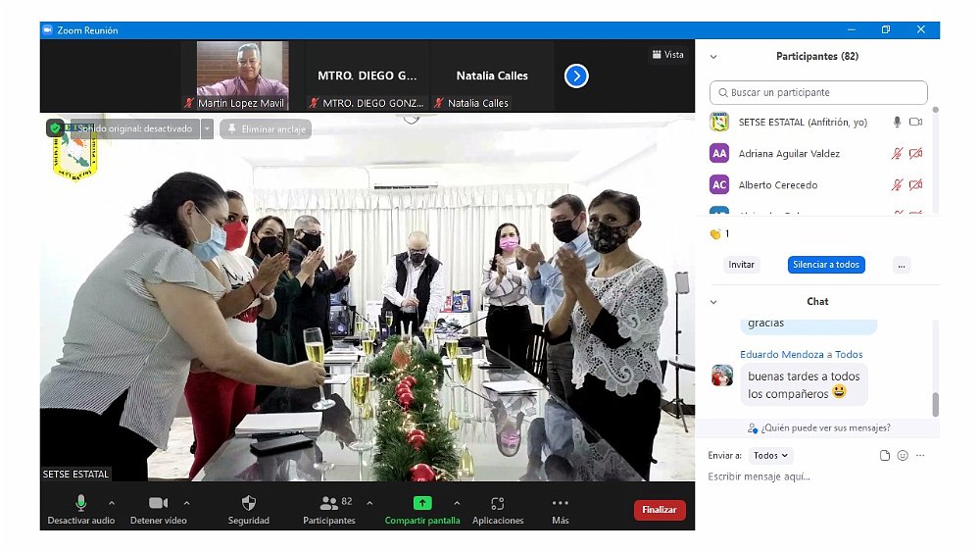Click the Buscar un participante search field
The width and height of the screenshot is (980, 552).
click(818, 92)
